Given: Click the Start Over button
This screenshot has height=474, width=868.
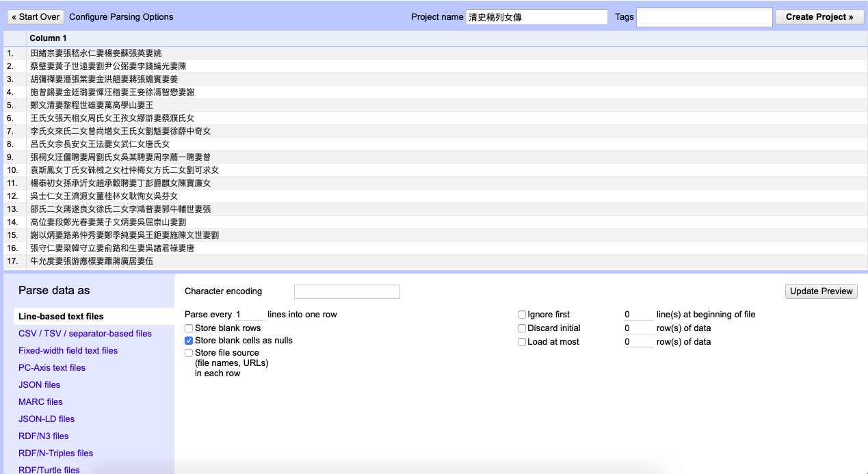Looking at the screenshot, I should tap(37, 17).
